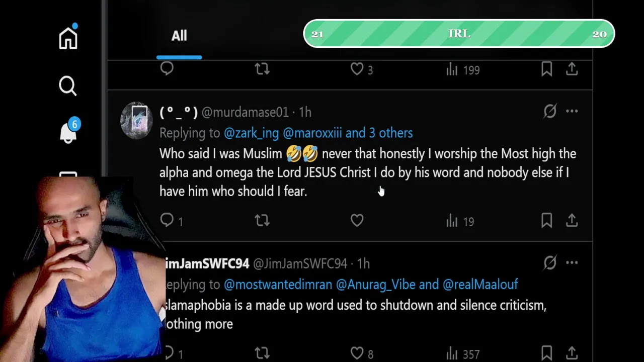The width and height of the screenshot is (644, 362).
Task: Reply to the murdamase01 post
Action: tap(167, 220)
